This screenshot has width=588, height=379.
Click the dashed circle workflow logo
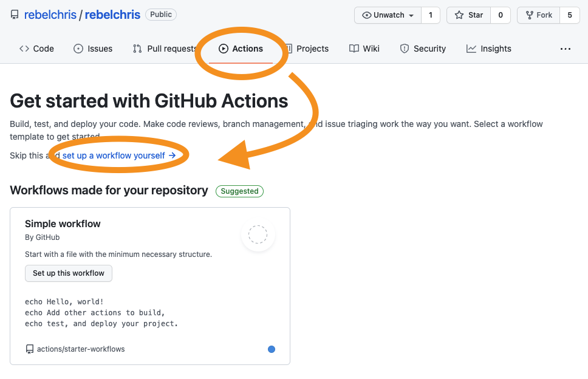pyautogui.click(x=258, y=234)
